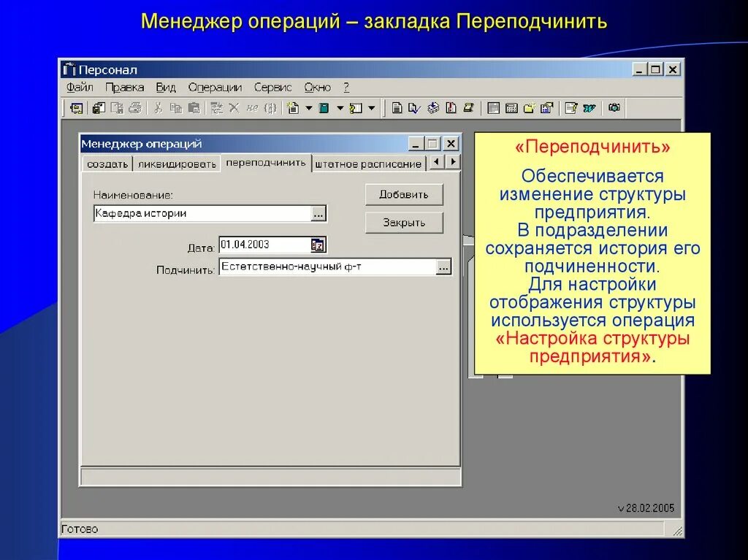
Task: Click the Закрыть button
Action: [x=404, y=223]
